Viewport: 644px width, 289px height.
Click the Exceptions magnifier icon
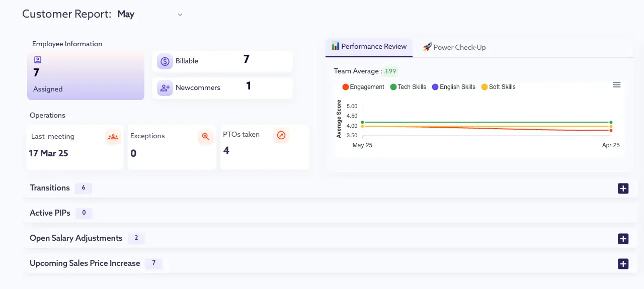coord(205,136)
